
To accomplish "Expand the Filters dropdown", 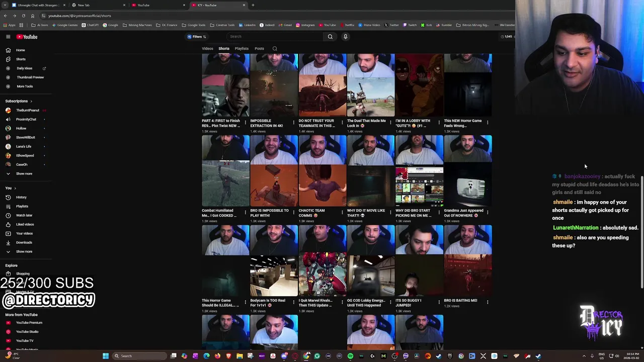I will tap(197, 37).
